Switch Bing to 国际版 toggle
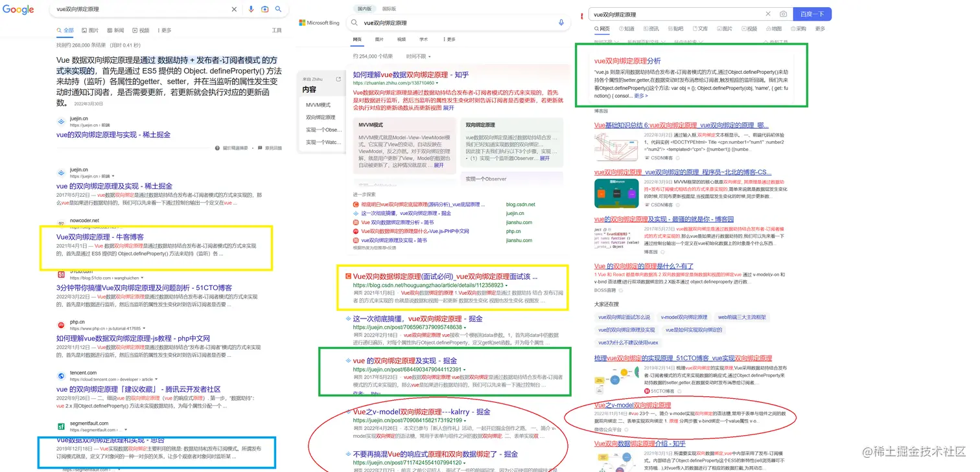 point(389,9)
